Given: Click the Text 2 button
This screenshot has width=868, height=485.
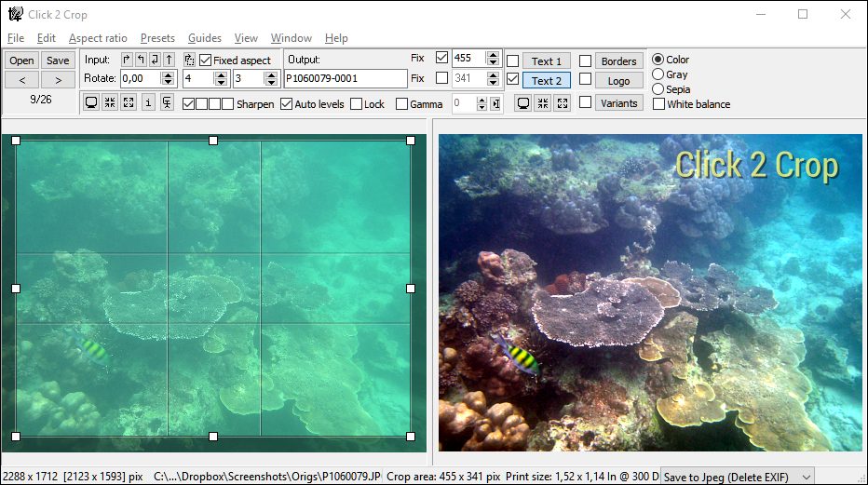Looking at the screenshot, I should pos(547,80).
